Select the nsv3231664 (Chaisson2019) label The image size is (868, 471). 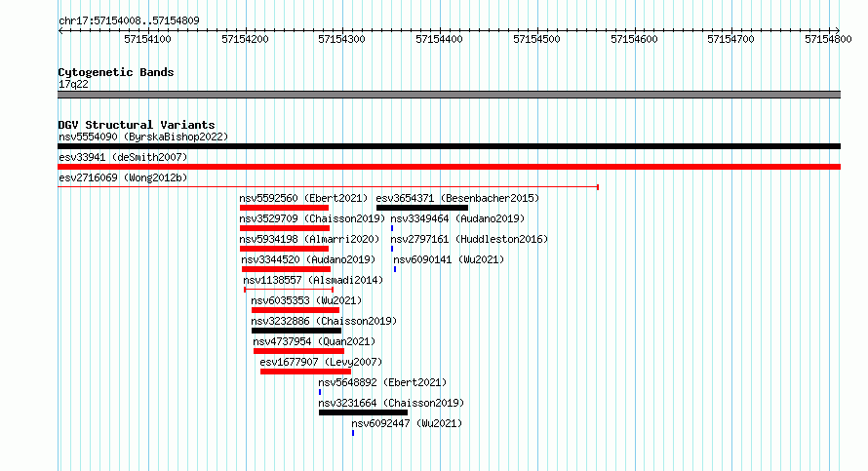pyautogui.click(x=391, y=403)
